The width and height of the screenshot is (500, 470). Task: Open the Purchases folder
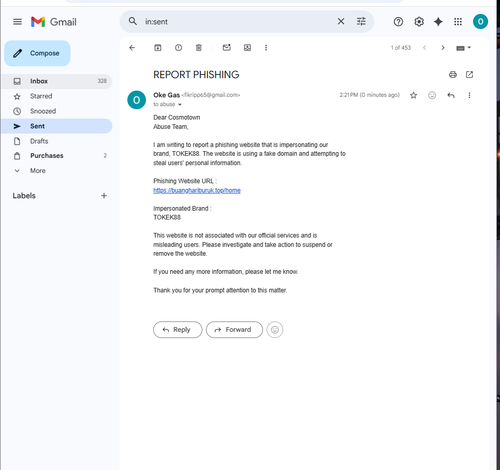point(57,156)
